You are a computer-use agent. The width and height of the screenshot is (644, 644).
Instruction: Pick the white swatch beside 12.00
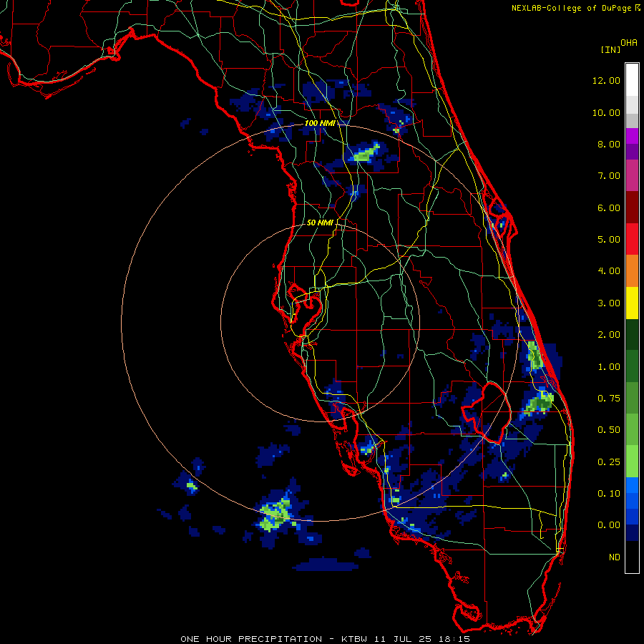632,79
